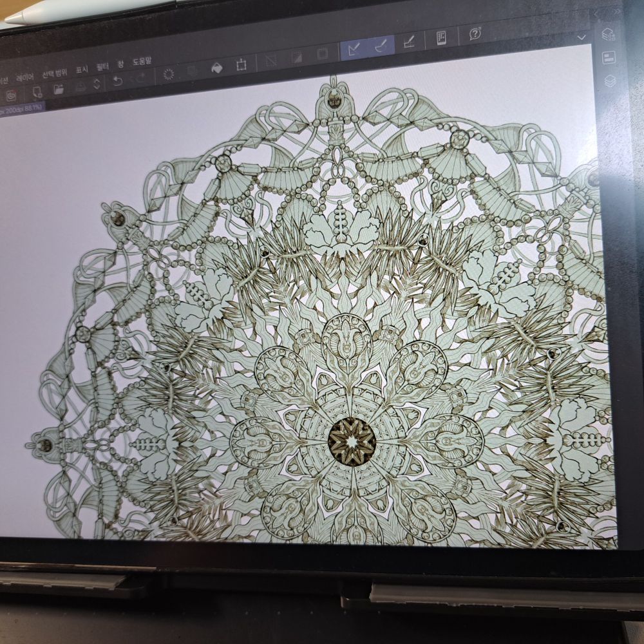Screen dimensions: 644x644
Task: Click the Redo arrow icon
Action: click(x=140, y=78)
